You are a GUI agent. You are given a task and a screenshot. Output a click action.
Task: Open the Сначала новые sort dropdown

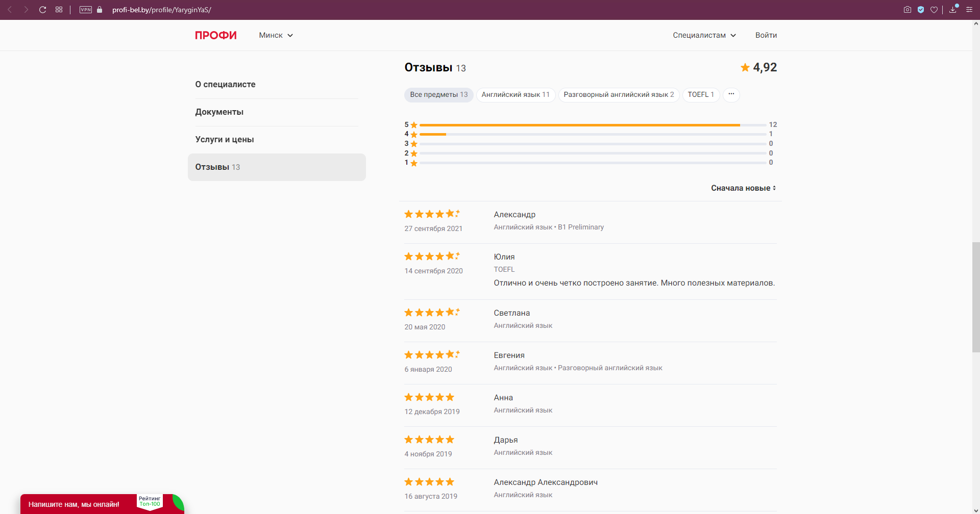coord(744,188)
